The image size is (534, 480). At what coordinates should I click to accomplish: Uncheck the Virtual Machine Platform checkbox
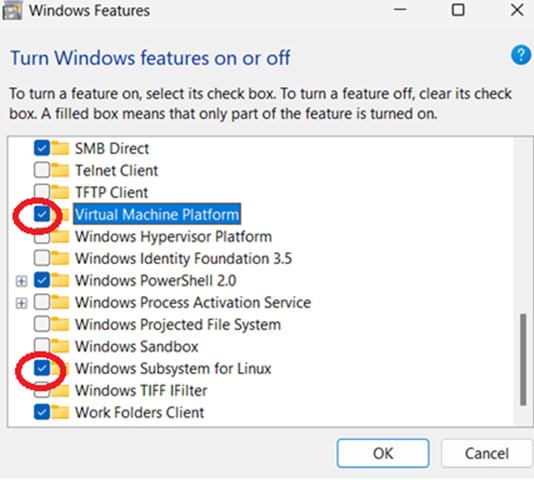point(42,214)
